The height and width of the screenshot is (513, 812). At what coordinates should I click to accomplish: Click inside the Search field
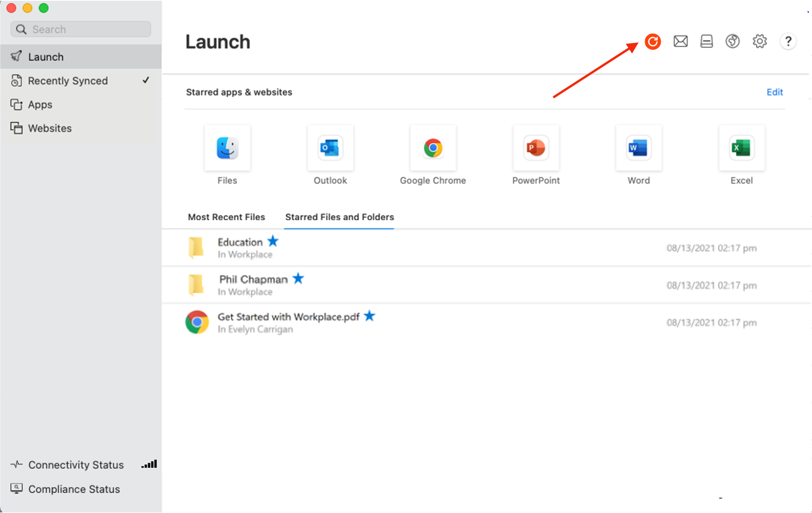pyautogui.click(x=80, y=29)
